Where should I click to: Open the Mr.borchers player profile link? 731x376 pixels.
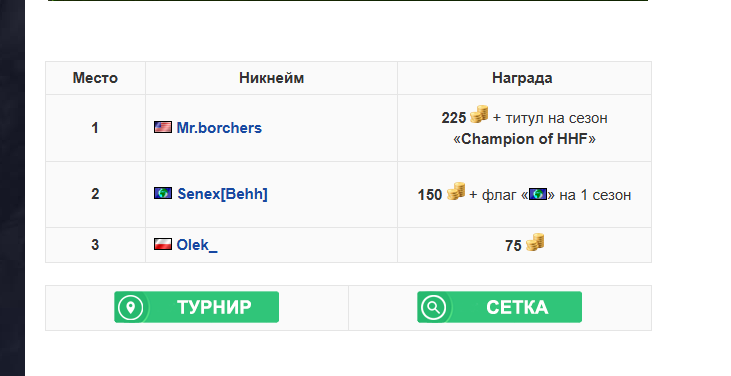(x=219, y=128)
